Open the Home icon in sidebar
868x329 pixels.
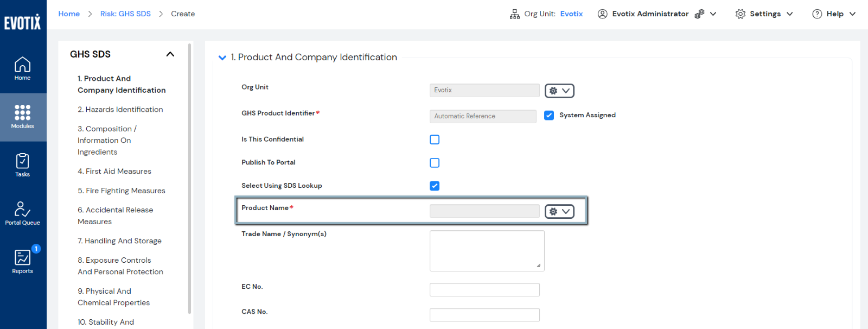22,68
